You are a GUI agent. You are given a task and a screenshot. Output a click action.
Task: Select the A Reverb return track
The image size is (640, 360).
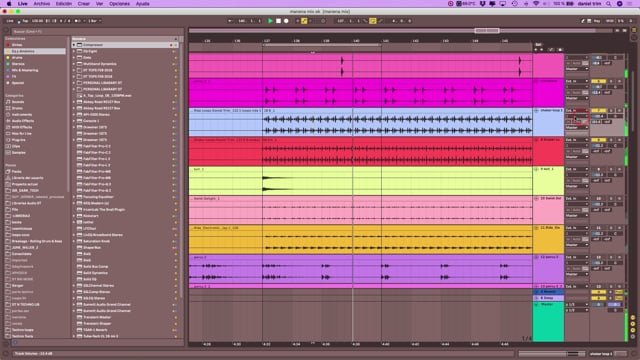549,292
